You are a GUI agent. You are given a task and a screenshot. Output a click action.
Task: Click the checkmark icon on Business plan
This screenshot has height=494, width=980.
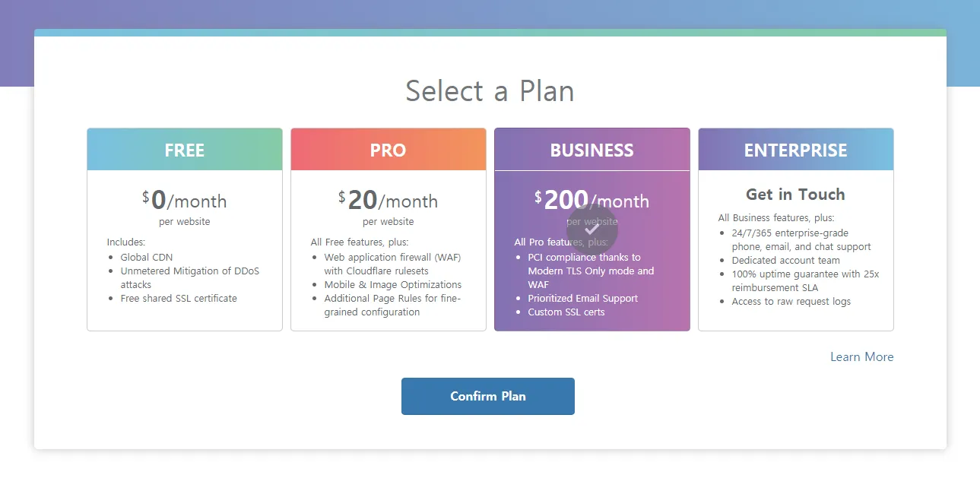[x=592, y=229]
